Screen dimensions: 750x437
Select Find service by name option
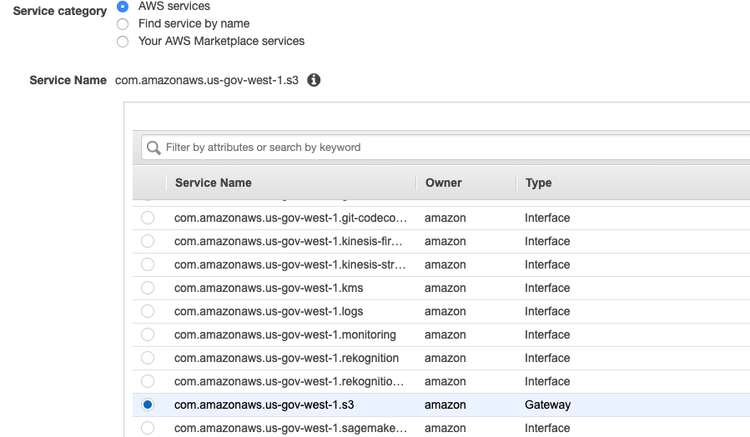tap(123, 23)
